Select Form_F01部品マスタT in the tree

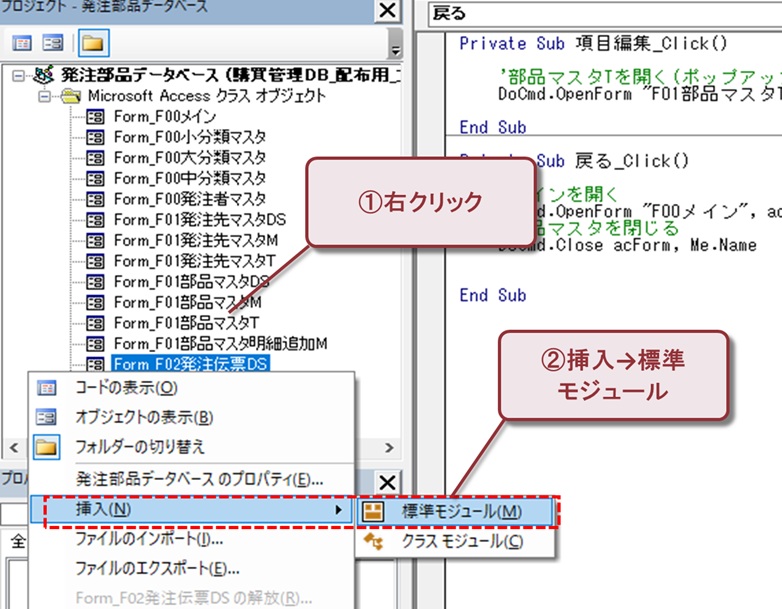[186, 323]
